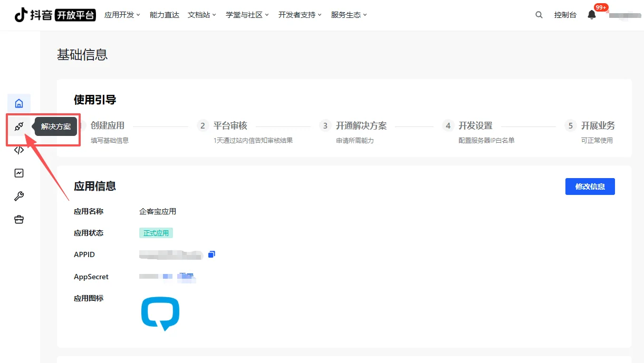Click the 正式应用 status tag
The height and width of the screenshot is (363, 644).
point(156,233)
